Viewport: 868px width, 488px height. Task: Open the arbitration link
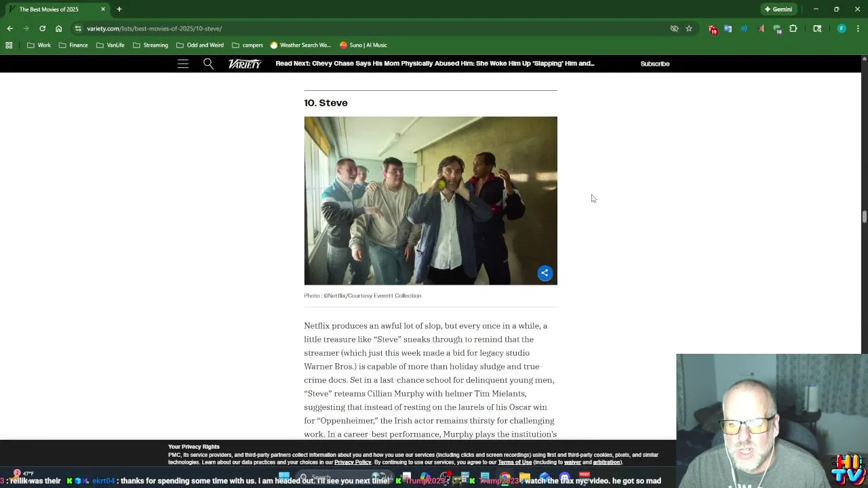tap(606, 462)
